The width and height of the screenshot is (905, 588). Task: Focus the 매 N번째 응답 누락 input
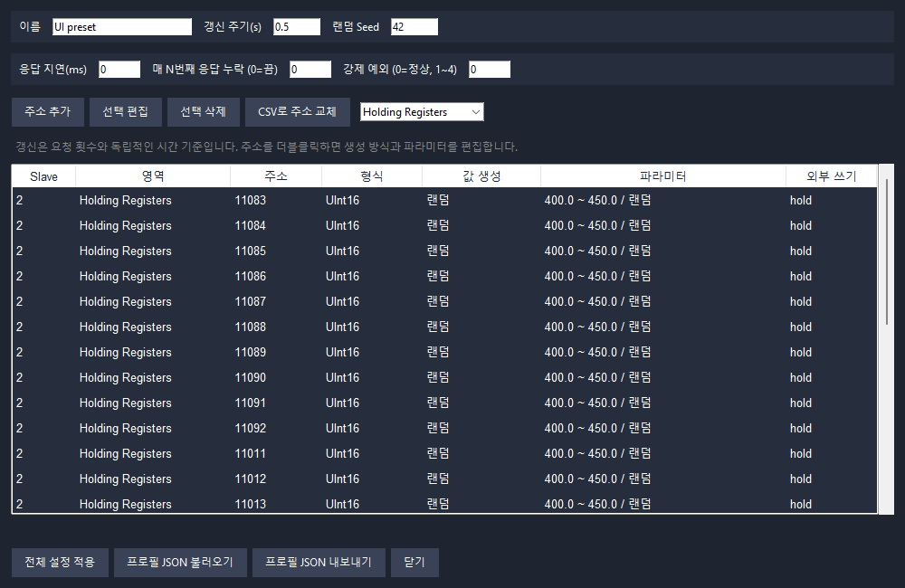[x=310, y=70]
